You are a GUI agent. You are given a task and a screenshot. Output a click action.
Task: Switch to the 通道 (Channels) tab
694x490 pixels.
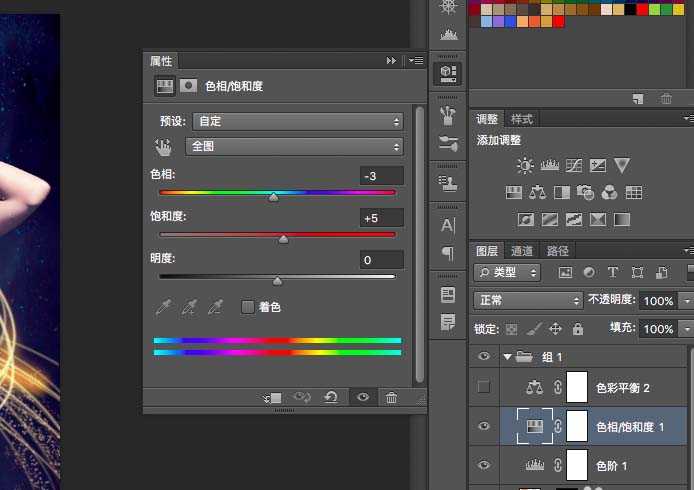point(522,251)
